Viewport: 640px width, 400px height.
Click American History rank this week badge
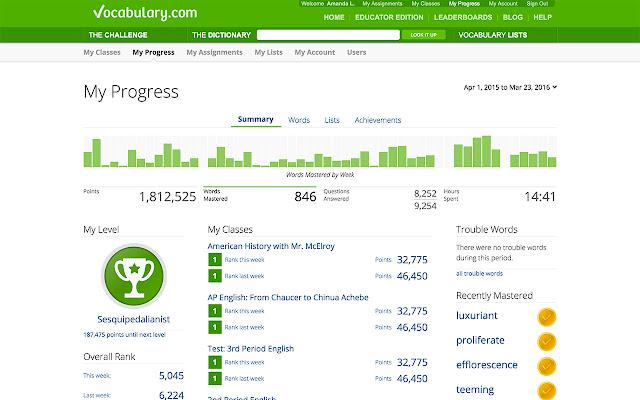[x=215, y=260]
